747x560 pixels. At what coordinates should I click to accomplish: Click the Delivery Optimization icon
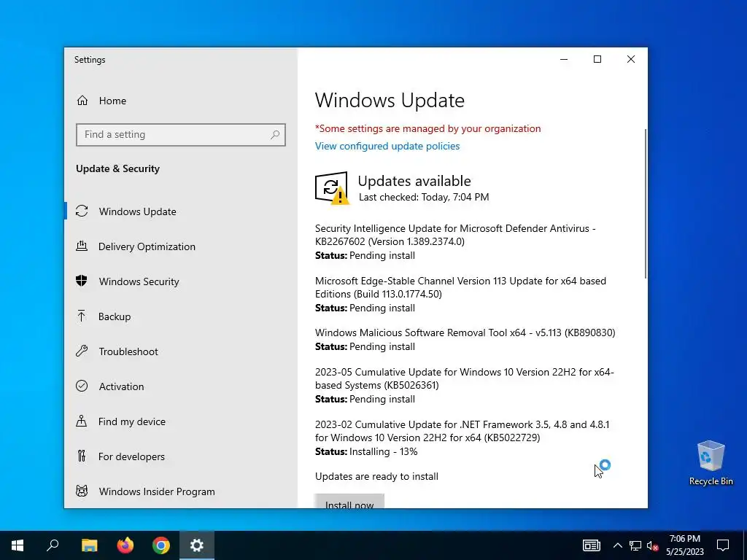[x=82, y=246]
